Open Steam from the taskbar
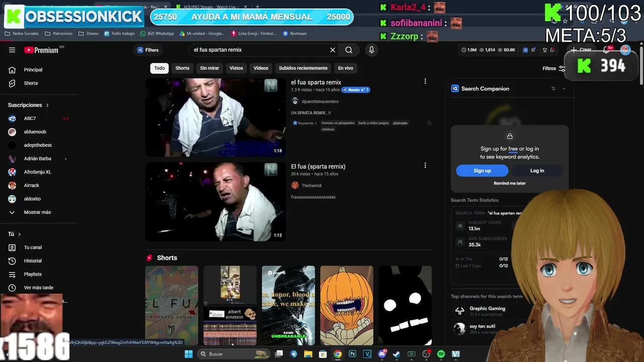Screen dimensions: 644x362 pos(396,354)
